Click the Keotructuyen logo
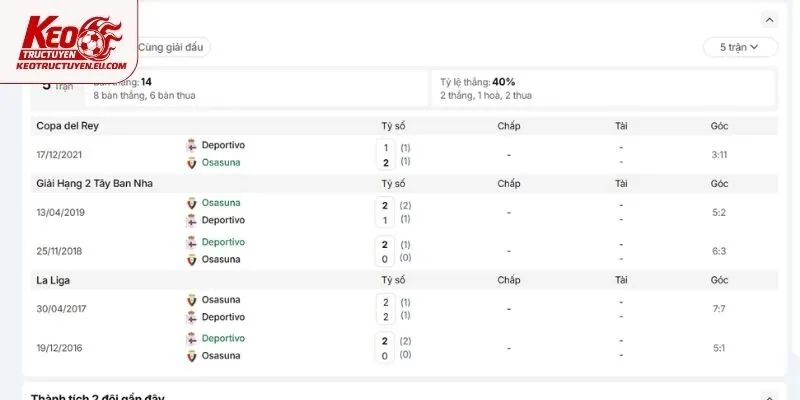 (x=69, y=42)
